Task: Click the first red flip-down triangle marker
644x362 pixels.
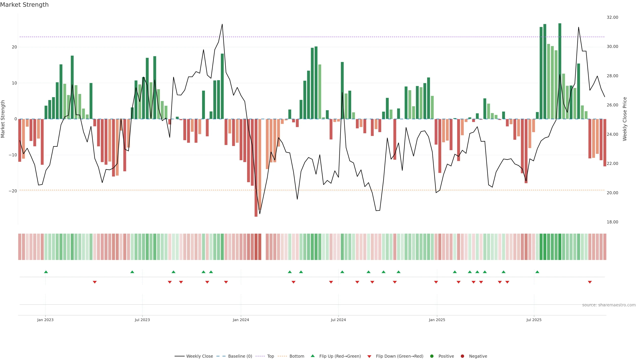Action: tap(95, 282)
